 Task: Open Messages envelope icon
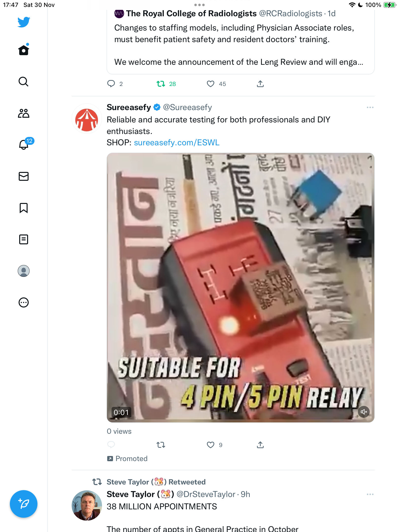click(24, 176)
